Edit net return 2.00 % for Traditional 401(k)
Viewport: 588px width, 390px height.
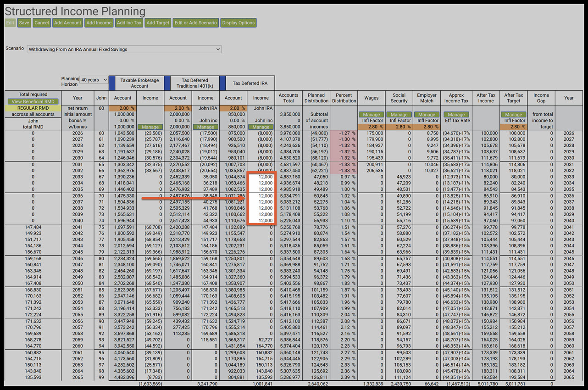coord(178,108)
